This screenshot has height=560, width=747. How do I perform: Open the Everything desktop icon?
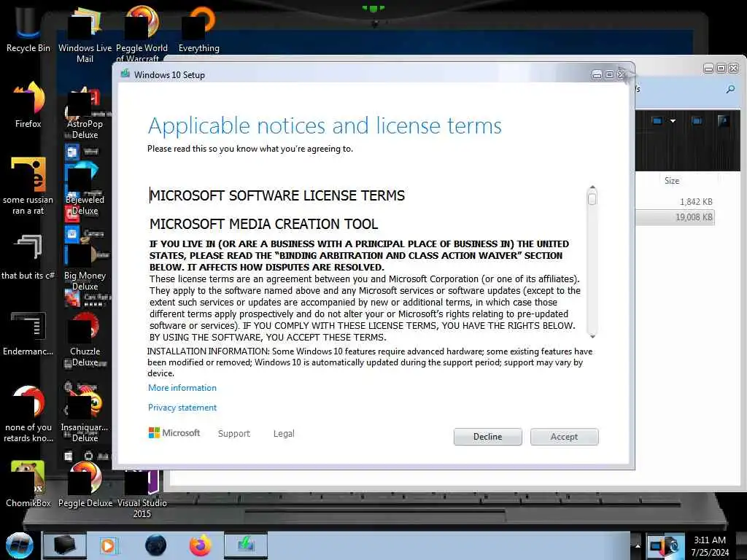click(x=198, y=28)
